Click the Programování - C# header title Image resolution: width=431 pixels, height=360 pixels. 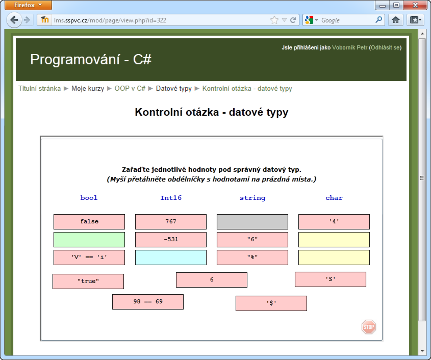[x=91, y=59]
